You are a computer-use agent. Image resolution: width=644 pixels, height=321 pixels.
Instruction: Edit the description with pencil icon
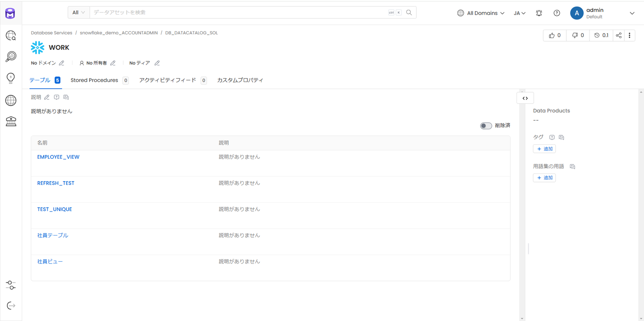[x=47, y=97]
